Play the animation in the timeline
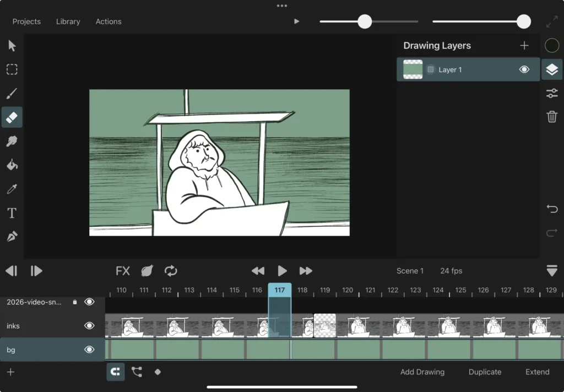 (x=283, y=271)
